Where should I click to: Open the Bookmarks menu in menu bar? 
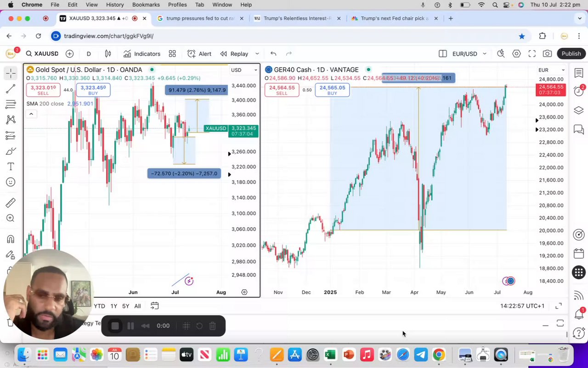coord(146,5)
